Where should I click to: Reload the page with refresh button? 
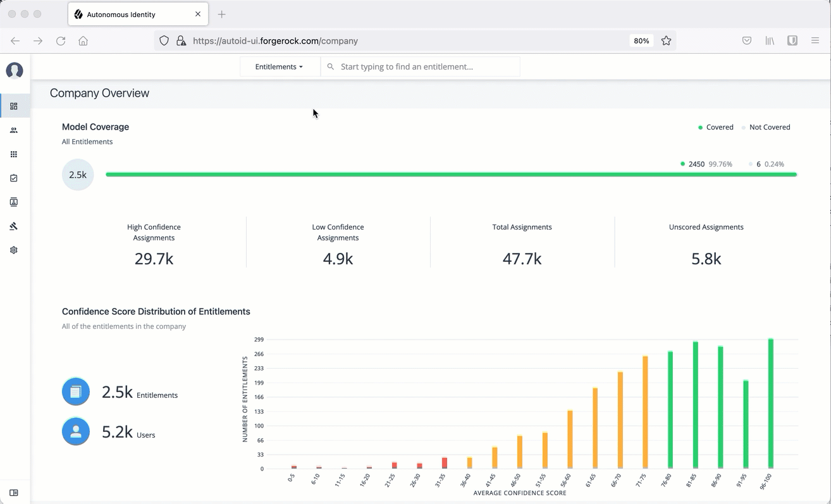click(61, 40)
